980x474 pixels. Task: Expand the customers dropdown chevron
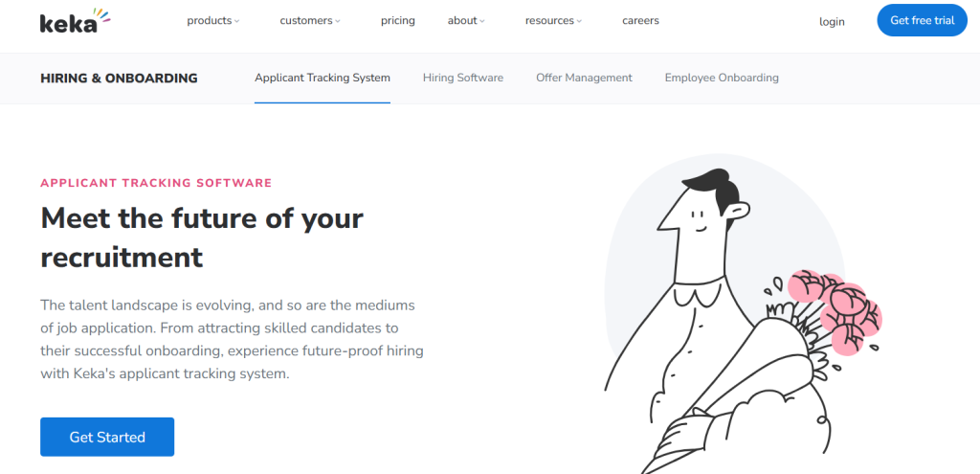click(x=338, y=21)
